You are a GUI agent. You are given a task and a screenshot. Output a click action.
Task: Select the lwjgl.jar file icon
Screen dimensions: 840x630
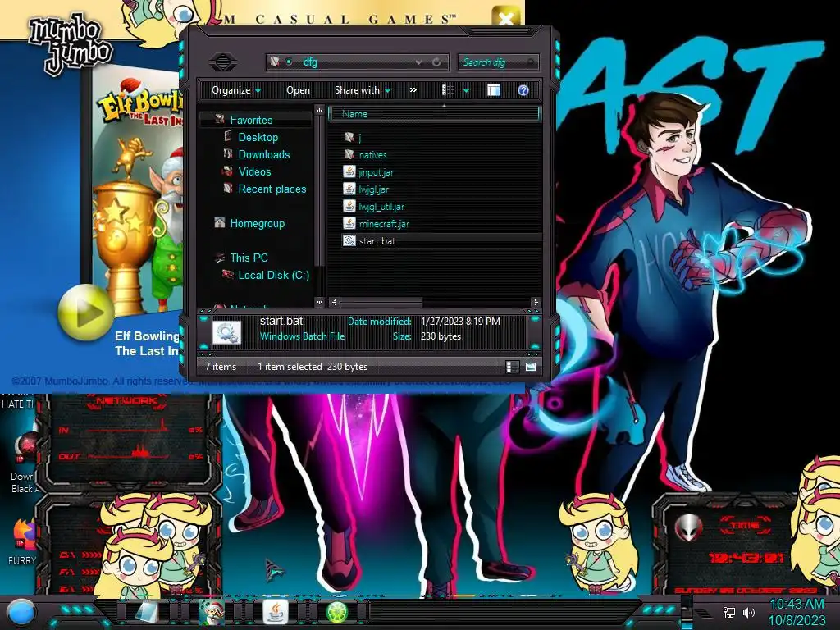pos(349,189)
